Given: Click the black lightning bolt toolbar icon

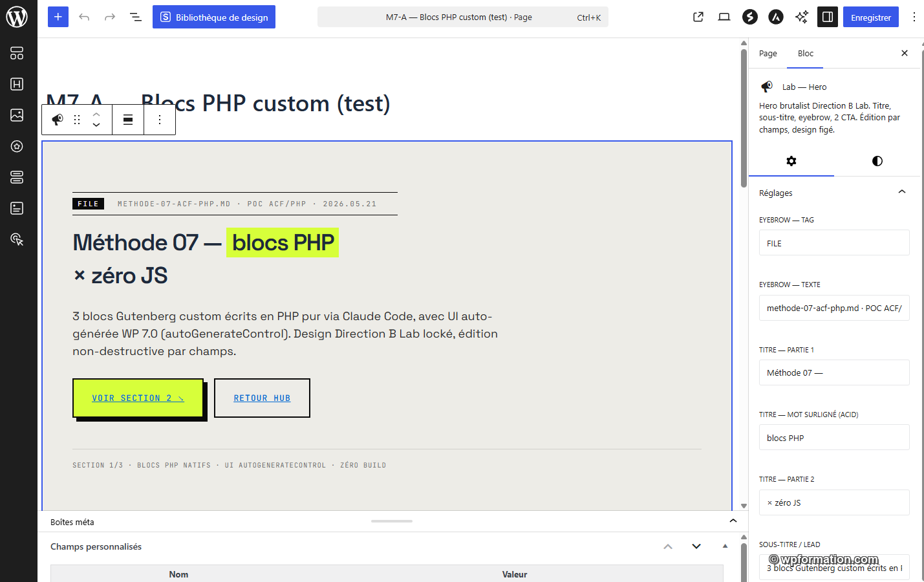Looking at the screenshot, I should click(x=750, y=17).
